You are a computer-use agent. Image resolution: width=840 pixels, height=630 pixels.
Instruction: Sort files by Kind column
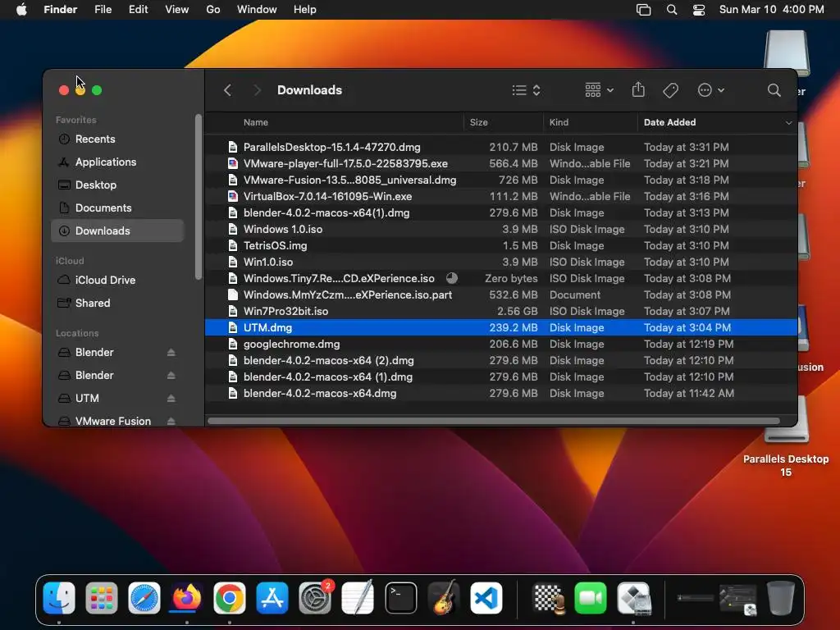click(x=559, y=123)
